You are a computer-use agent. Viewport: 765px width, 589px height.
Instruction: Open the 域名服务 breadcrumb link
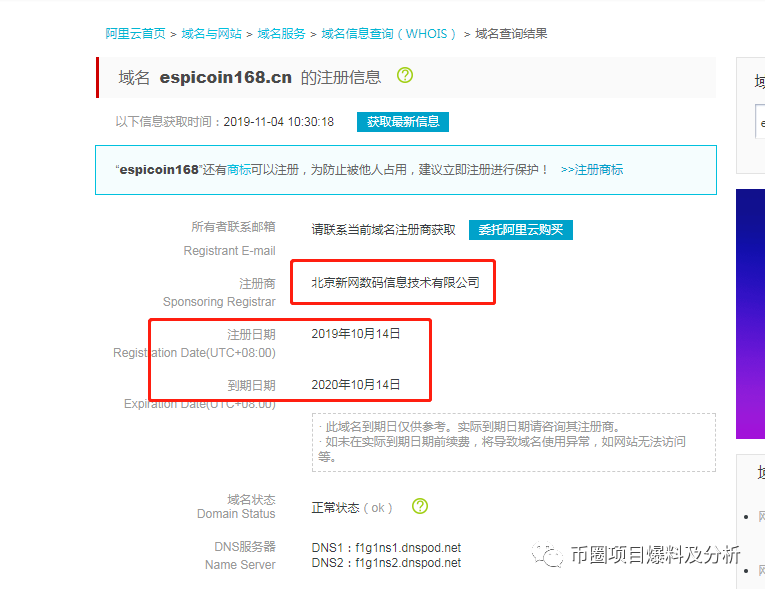tap(281, 34)
